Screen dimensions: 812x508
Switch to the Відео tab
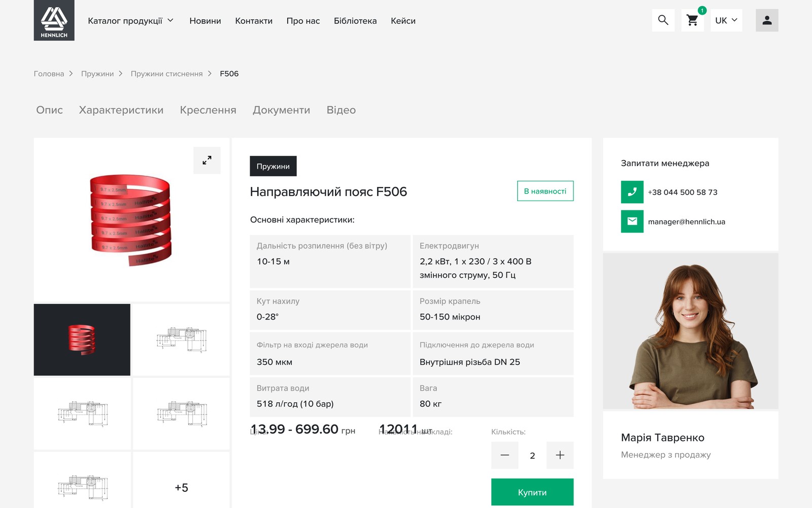(x=341, y=110)
